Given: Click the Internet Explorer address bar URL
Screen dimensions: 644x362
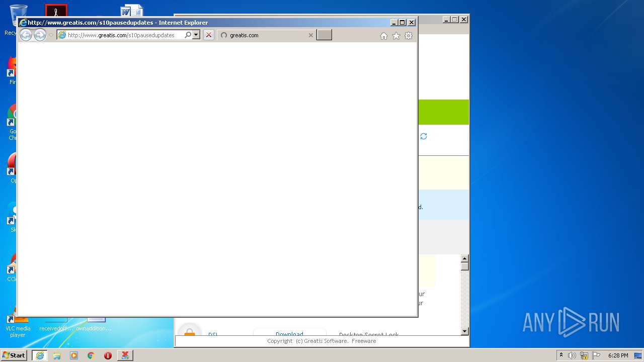Looking at the screenshot, I should pos(121,35).
